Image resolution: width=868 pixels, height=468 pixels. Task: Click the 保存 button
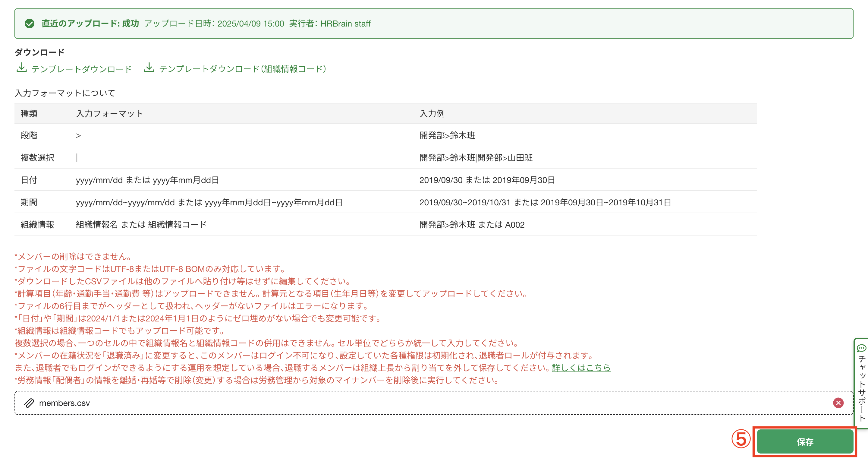coord(805,442)
